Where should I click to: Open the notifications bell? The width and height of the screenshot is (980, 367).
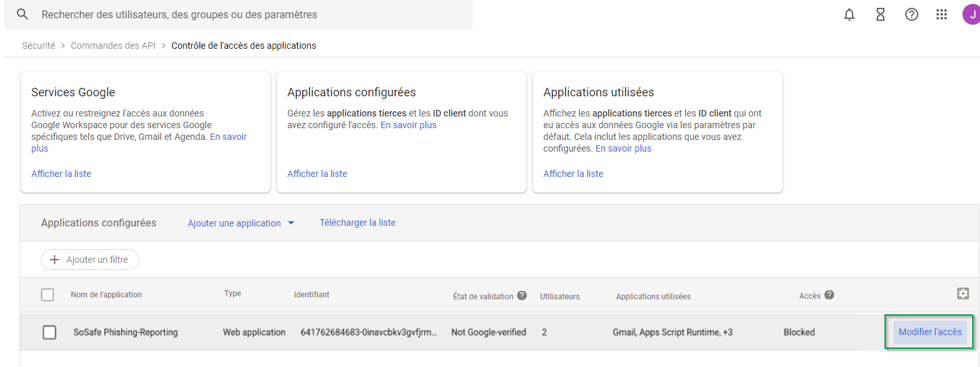(849, 14)
